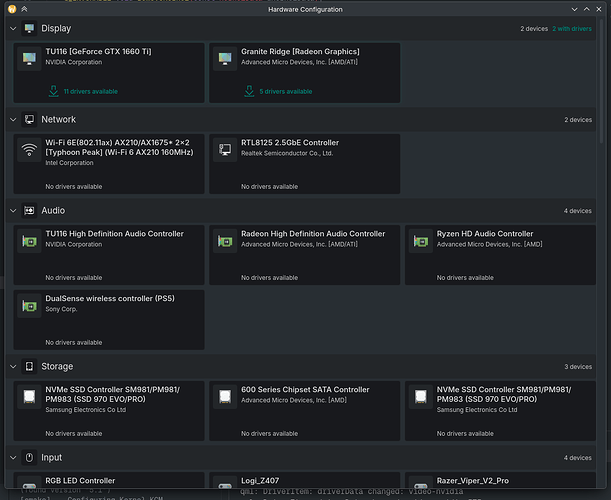
Task: Collapse the Input section chevron
Action: (11, 457)
